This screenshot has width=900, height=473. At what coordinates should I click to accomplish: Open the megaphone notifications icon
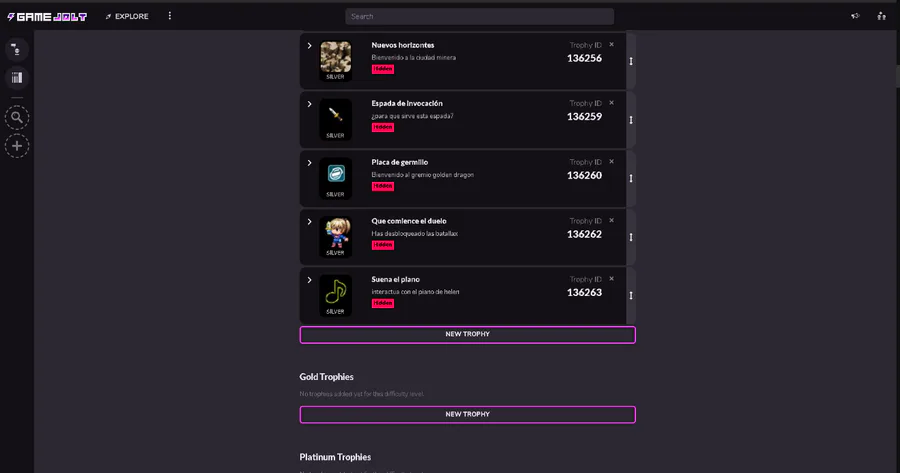click(x=855, y=16)
